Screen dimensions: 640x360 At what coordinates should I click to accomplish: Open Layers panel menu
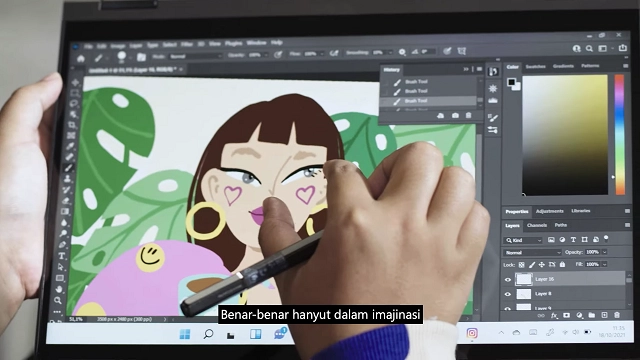pyautogui.click(x=627, y=225)
